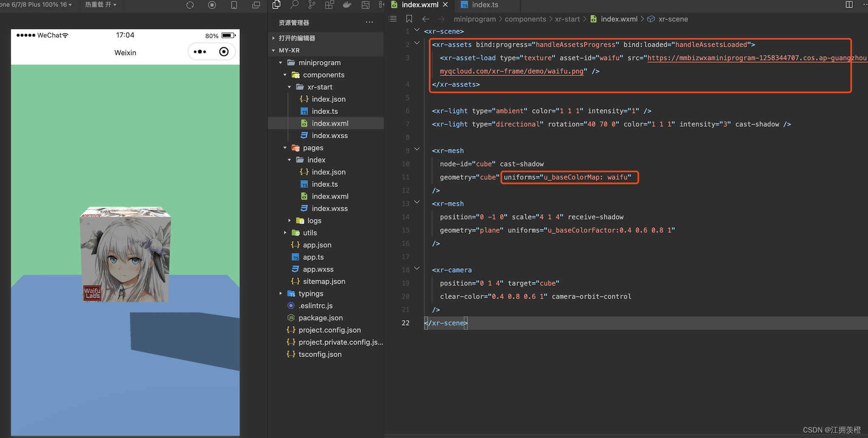The width and height of the screenshot is (868, 438).
Task: Open the explorer panel more actions ellipsis
Action: [369, 22]
